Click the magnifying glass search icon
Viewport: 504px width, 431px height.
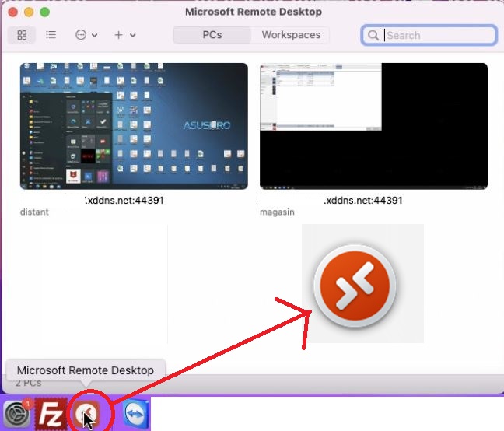373,35
